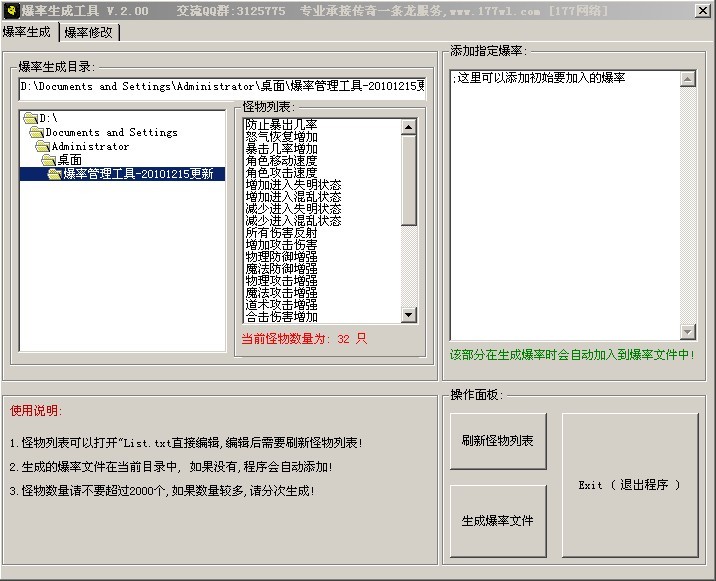The image size is (716, 581).
Task: Click Exit (退出程序) button
Action: 629,485
